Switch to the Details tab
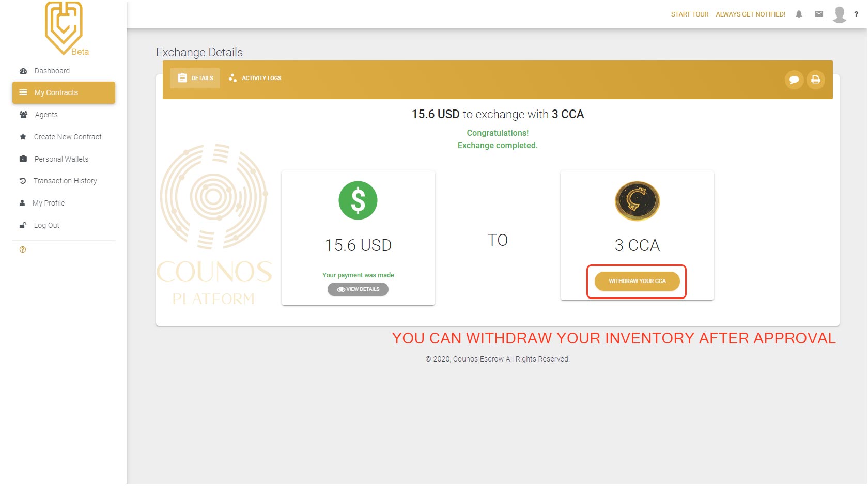 [x=195, y=78]
